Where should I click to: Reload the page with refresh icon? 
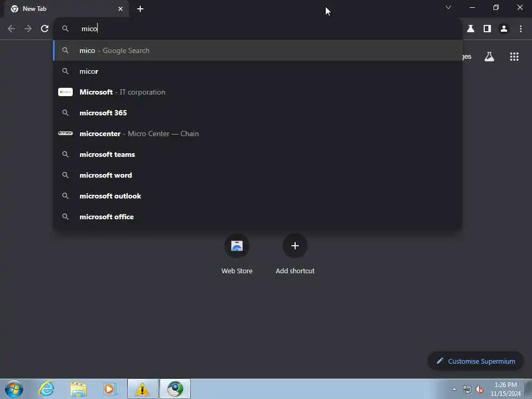point(45,29)
